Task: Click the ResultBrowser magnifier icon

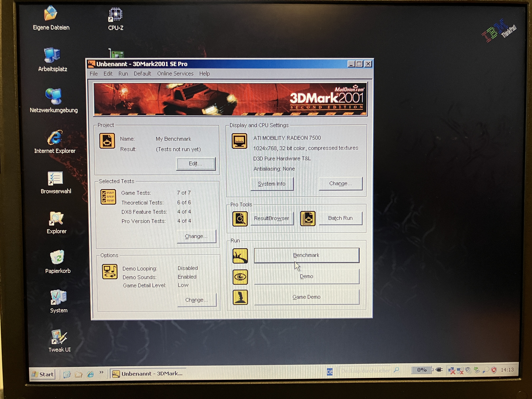Action: (240, 219)
